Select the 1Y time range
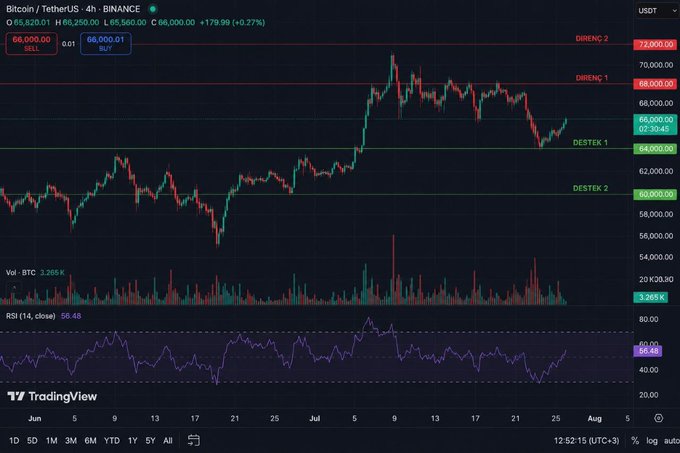 133,440
